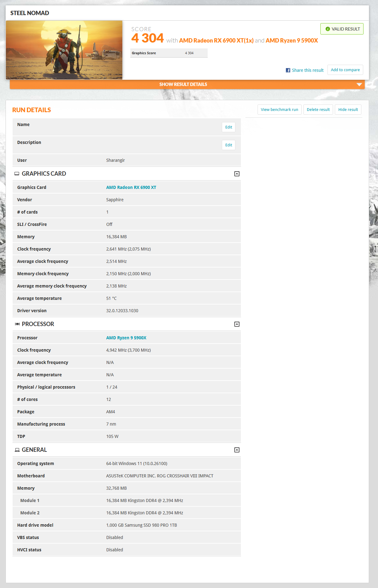
Task: Click operating system 64-bit Windows 11 value
Action: (137, 463)
